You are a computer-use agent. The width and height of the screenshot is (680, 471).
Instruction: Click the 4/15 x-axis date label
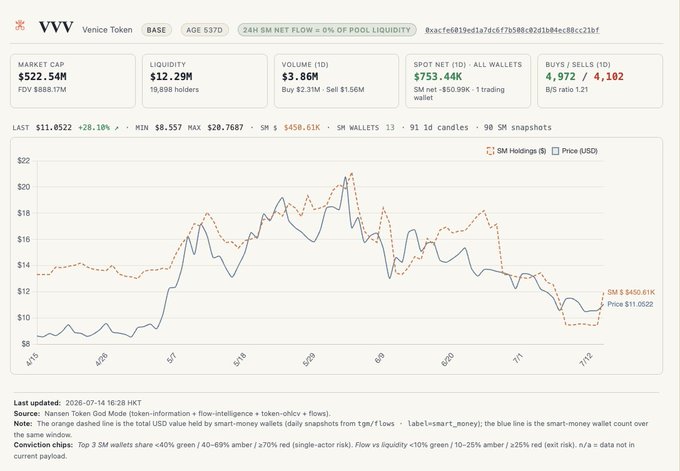32,360
